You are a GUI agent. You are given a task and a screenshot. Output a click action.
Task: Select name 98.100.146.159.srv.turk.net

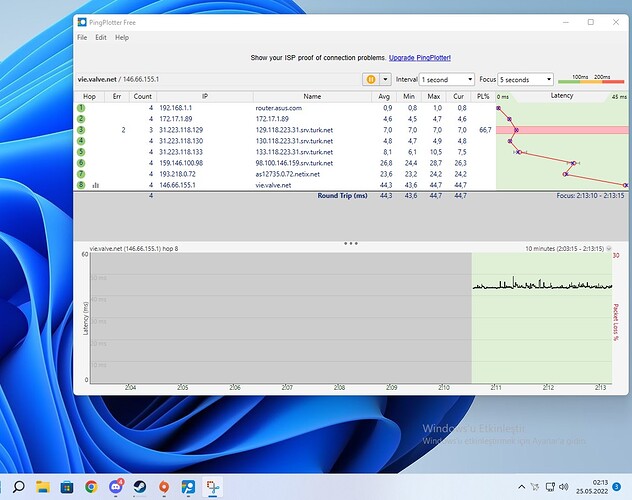click(x=294, y=163)
